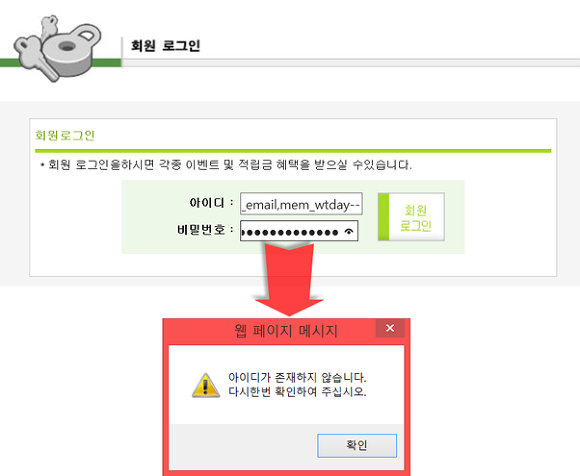The width and height of the screenshot is (580, 476).
Task: Click the padlock graphic in the header
Action: click(71, 50)
